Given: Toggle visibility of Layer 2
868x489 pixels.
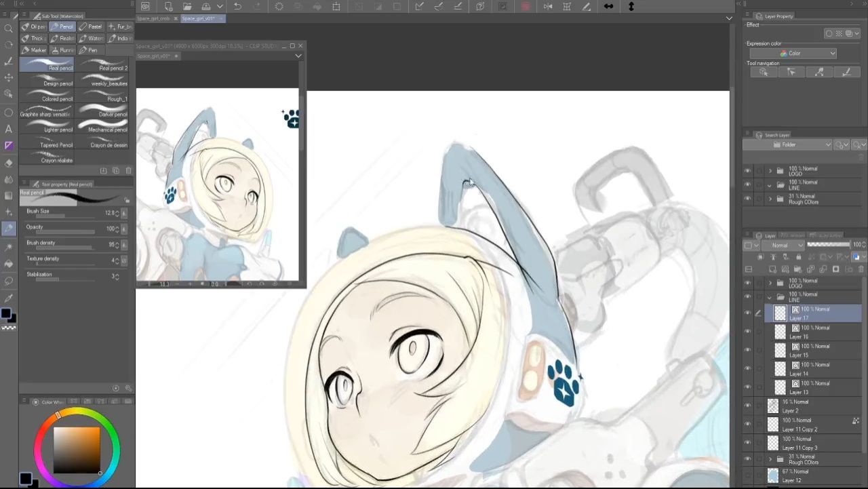Looking at the screenshot, I should click(748, 406).
